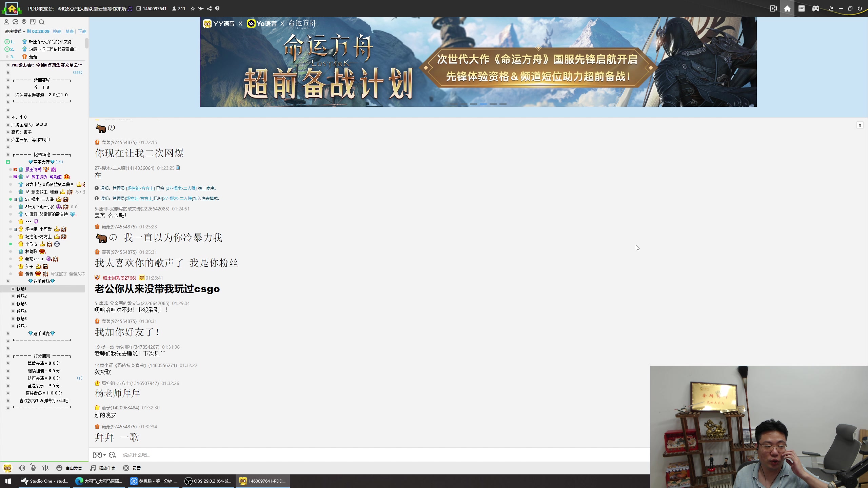This screenshot has height=488, width=868.
Task: Click the 命运方舟 banner advertisement
Action: (478, 62)
